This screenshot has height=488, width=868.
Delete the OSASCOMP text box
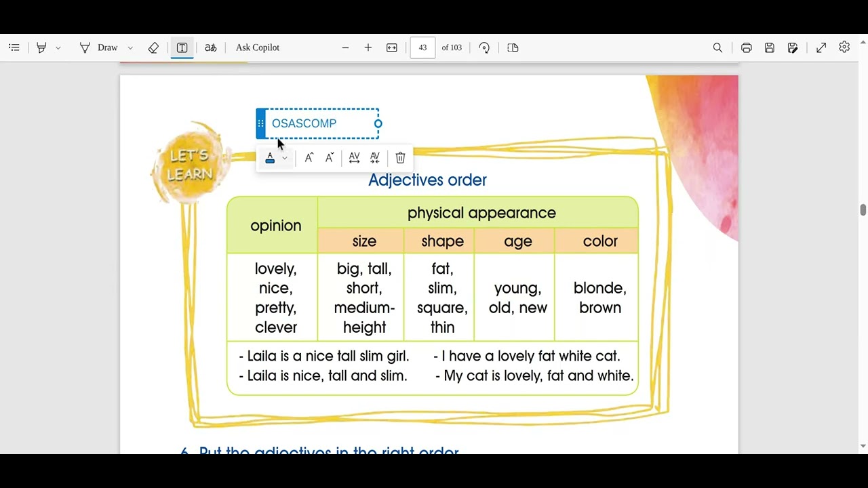pos(400,157)
